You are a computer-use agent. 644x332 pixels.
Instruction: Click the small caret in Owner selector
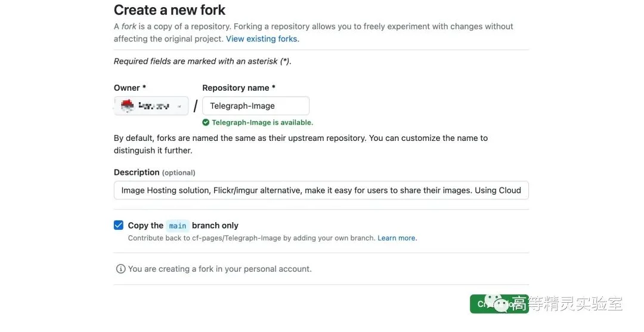pos(179,106)
